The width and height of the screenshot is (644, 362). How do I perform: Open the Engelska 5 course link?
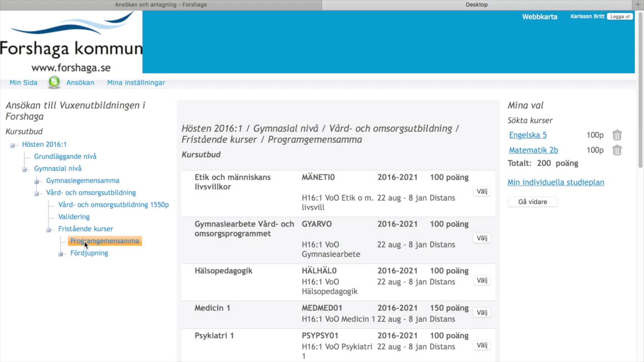pyautogui.click(x=528, y=135)
